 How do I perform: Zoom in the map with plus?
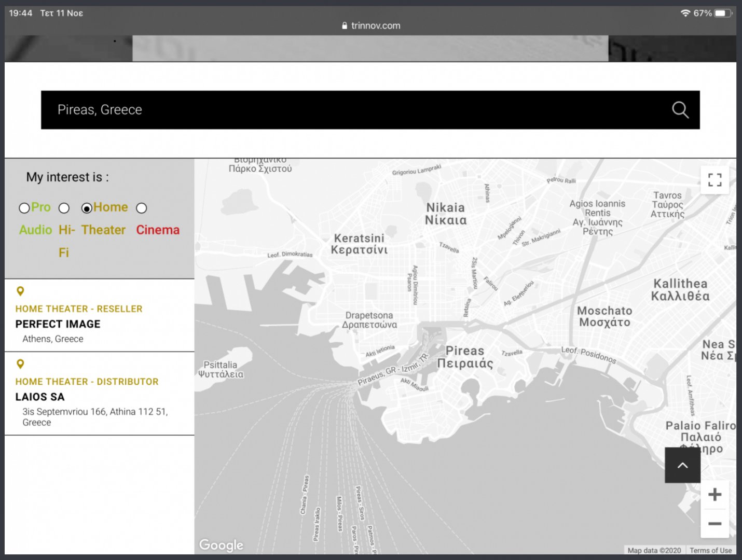pos(715,495)
